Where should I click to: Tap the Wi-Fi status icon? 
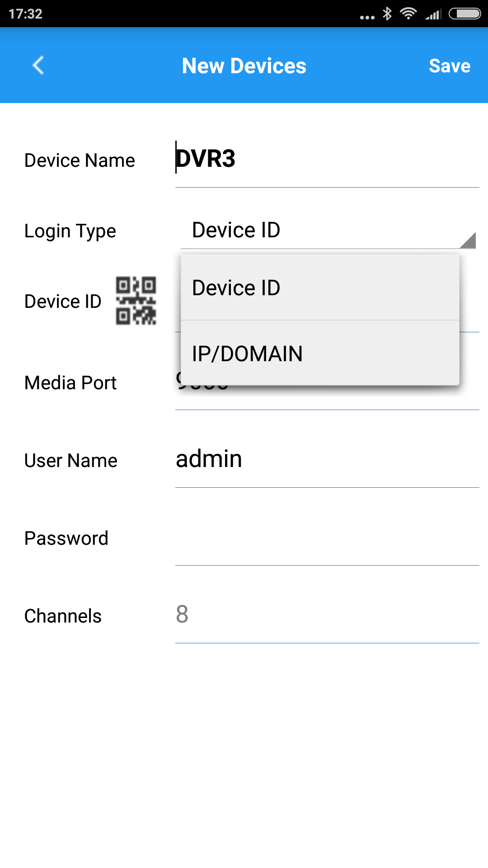(408, 14)
